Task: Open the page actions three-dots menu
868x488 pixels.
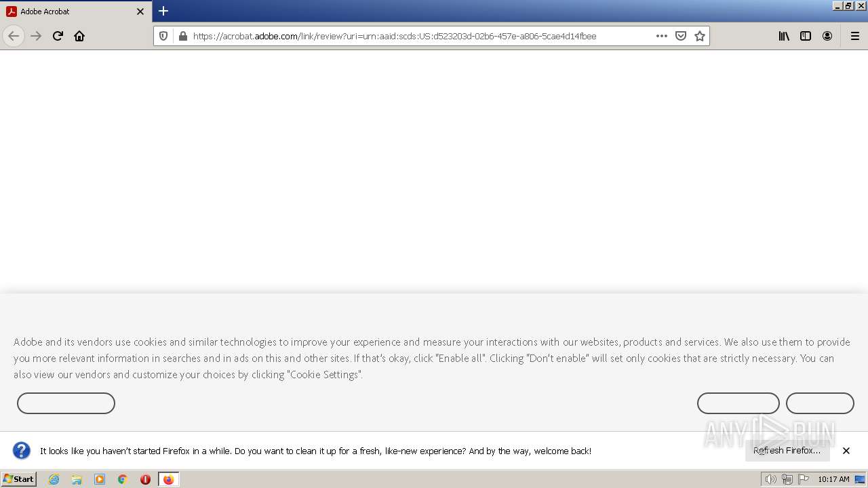Action: point(662,36)
